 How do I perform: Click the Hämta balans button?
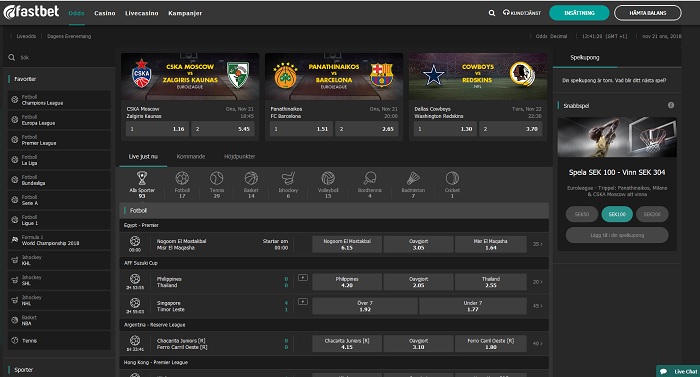(x=648, y=13)
